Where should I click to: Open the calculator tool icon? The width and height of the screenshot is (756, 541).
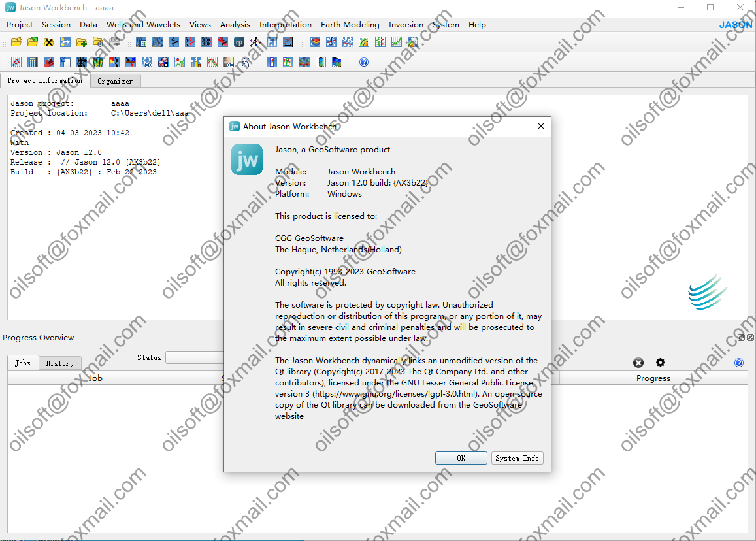33,62
